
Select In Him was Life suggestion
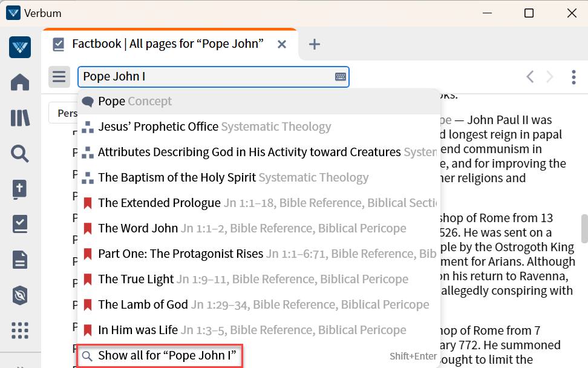pyautogui.click(x=259, y=330)
